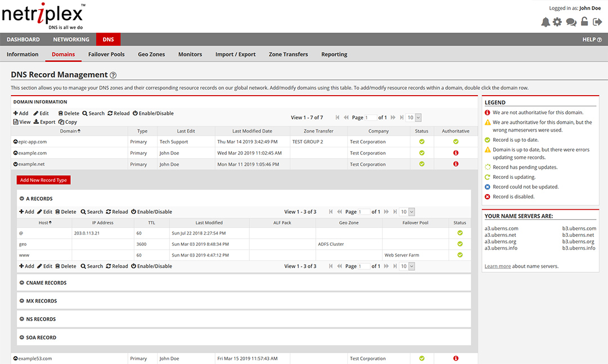
Task: Select the www host row in A Records
Action: coord(244,255)
